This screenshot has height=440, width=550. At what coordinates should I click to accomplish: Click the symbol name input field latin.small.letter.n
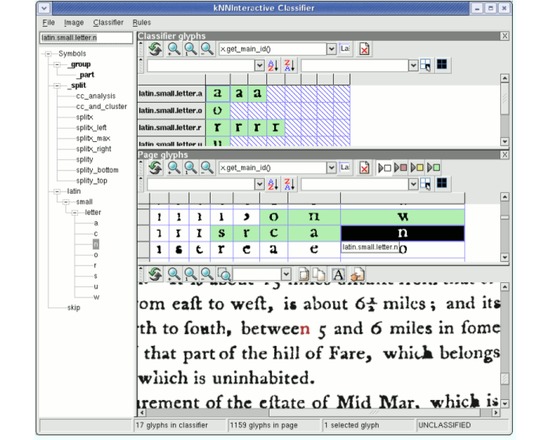pos(86,38)
